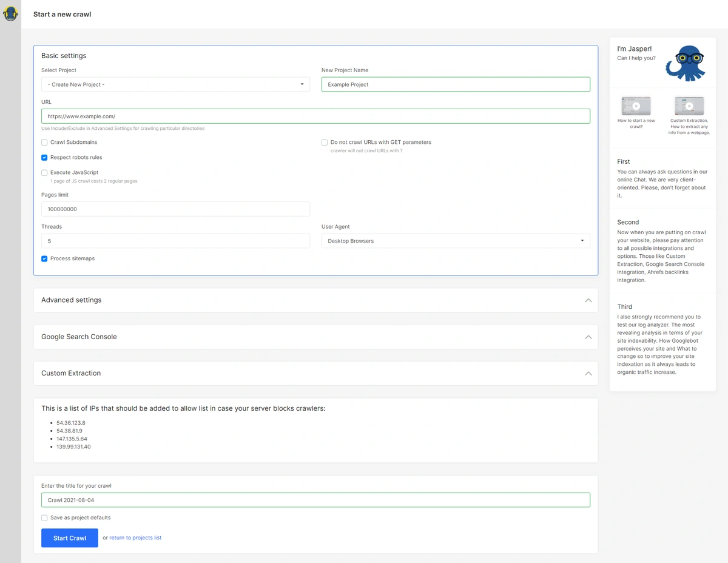This screenshot has height=563, width=728.
Task: Click the crawl title field showing 'Crawl 2021-08-04'
Action: point(315,499)
